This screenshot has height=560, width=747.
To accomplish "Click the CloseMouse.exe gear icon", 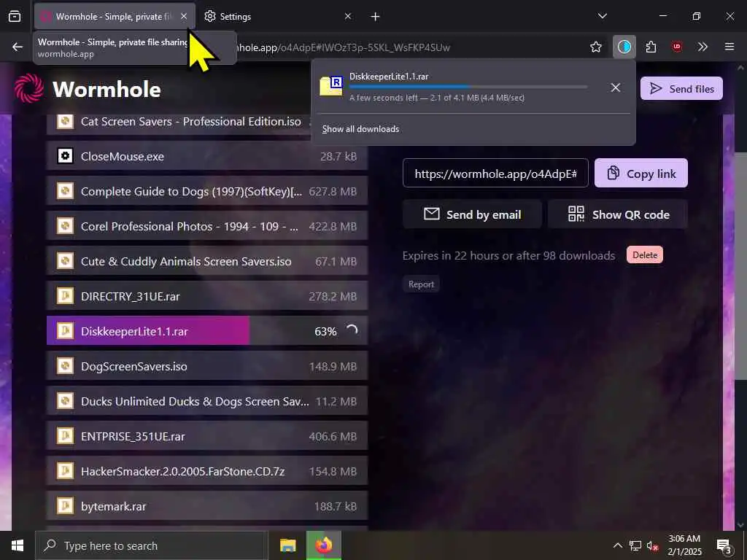I will point(65,156).
